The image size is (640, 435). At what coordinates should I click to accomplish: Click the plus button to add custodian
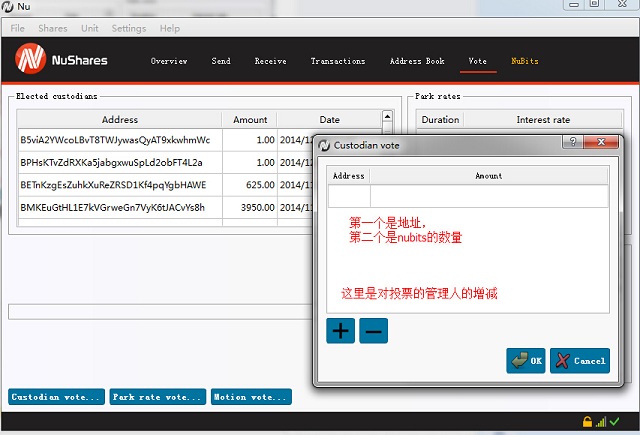click(340, 331)
